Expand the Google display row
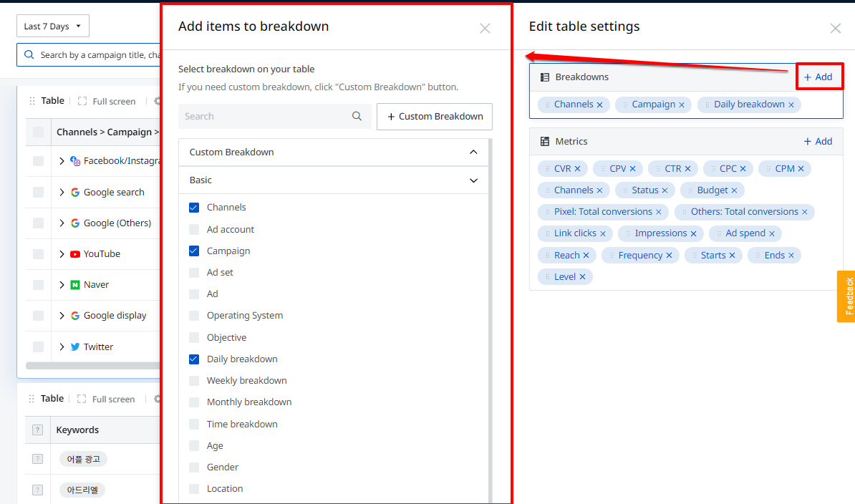 [62, 316]
